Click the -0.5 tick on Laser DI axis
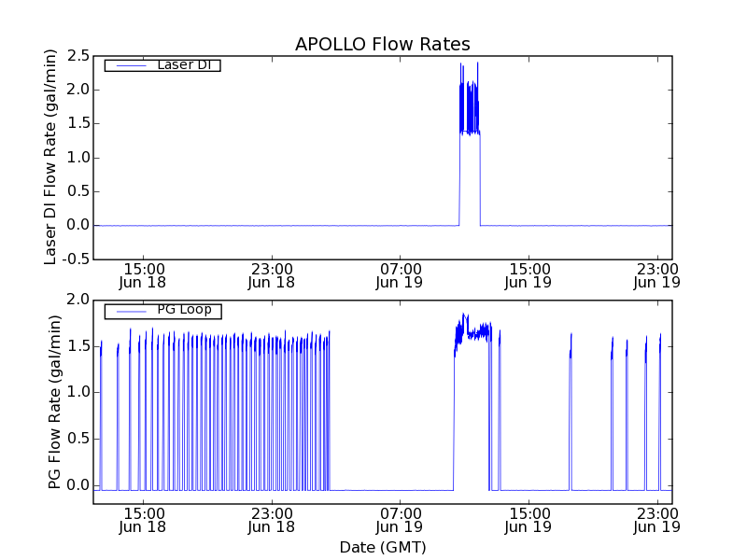The height and width of the screenshot is (560, 747). point(77,259)
